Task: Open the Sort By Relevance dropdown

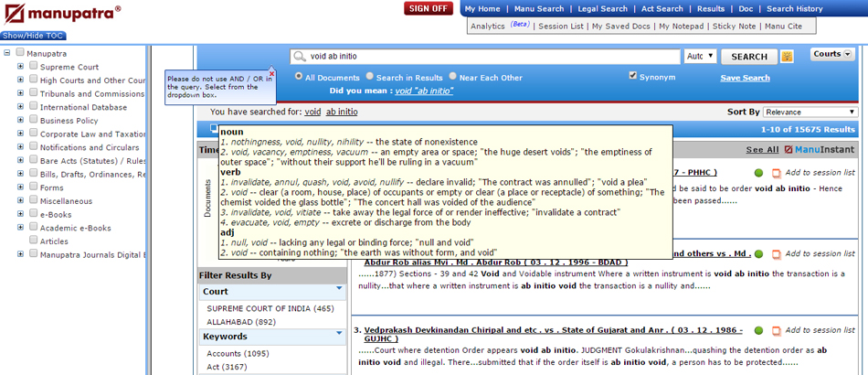Action: pos(810,112)
